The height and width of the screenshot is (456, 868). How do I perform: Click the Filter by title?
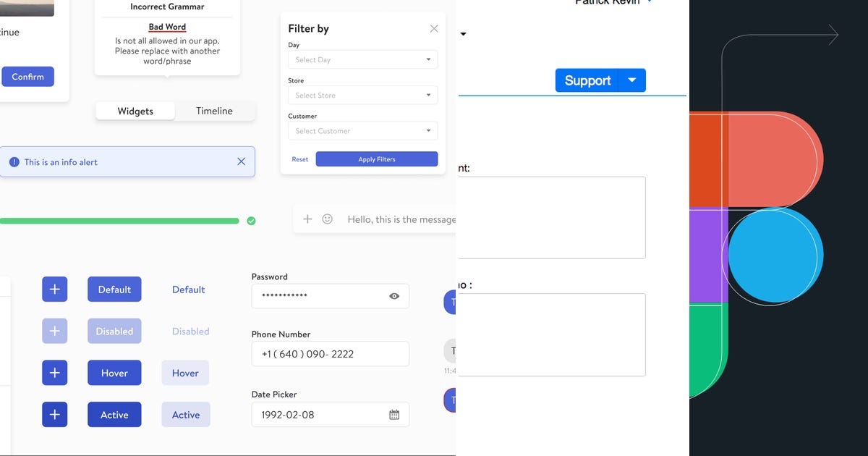coord(308,29)
